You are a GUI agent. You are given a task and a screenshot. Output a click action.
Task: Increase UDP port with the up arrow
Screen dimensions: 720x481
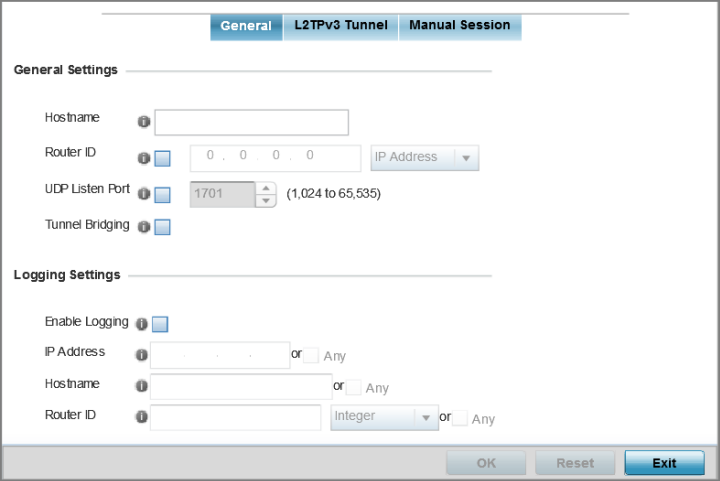[266, 188]
